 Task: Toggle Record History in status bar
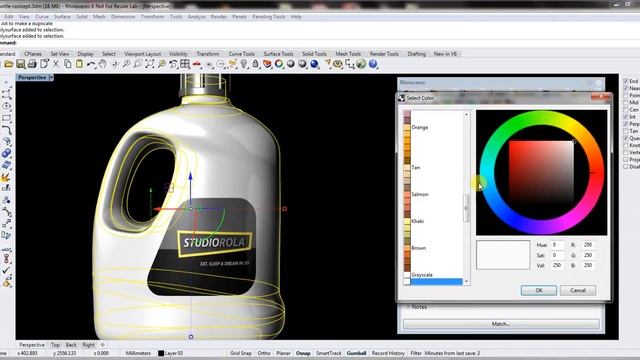click(388, 353)
